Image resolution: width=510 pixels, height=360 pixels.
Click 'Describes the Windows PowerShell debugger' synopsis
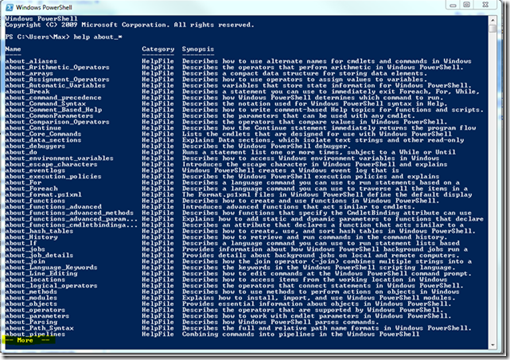tap(266, 146)
